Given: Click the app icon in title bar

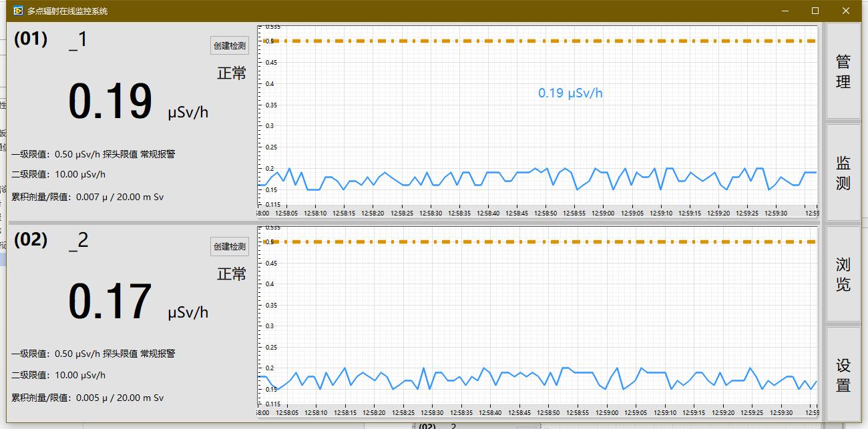Looking at the screenshot, I should tap(18, 11).
